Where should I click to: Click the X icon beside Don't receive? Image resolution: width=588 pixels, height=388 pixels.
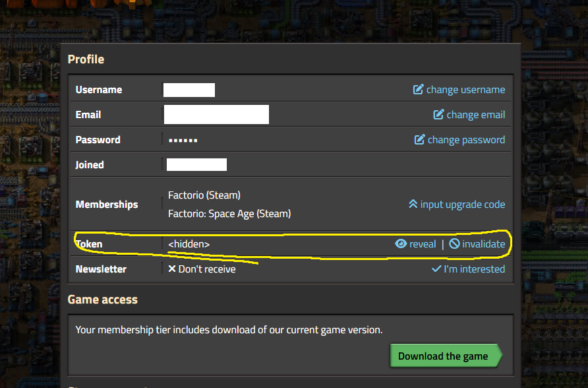tap(172, 269)
